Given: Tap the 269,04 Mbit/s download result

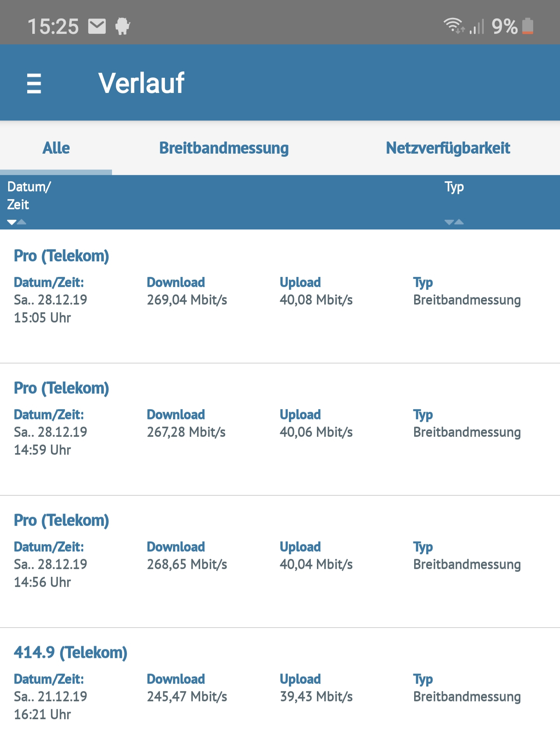Looking at the screenshot, I should [187, 300].
